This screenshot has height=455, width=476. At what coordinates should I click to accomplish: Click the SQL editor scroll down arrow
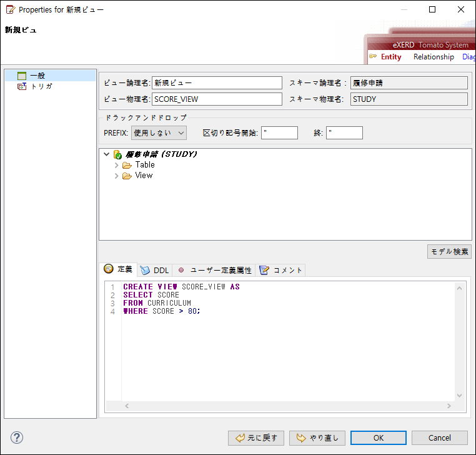coord(460,396)
